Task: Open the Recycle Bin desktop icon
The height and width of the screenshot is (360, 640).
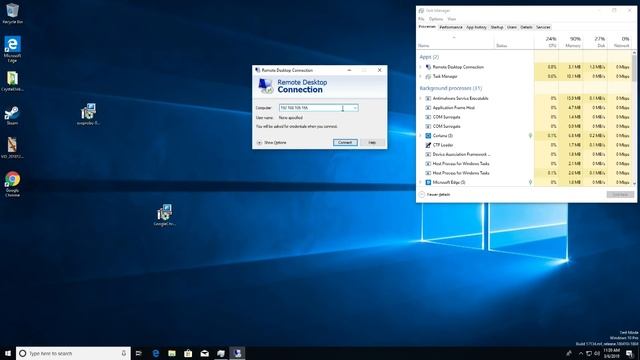Action: tap(12, 13)
